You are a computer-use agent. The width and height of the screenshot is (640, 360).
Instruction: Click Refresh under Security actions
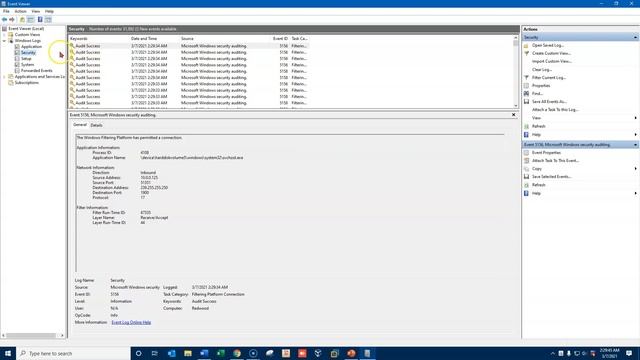point(538,126)
